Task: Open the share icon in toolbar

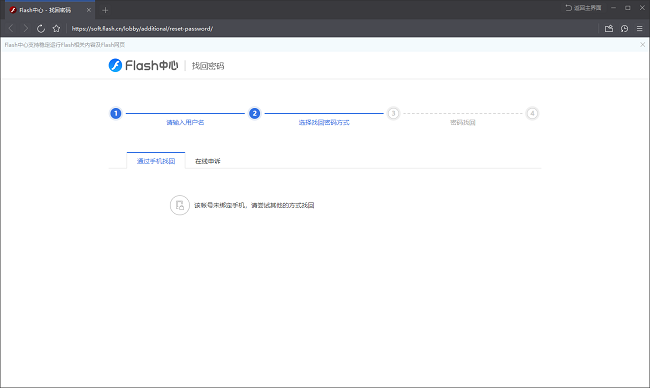Action: tap(609, 29)
